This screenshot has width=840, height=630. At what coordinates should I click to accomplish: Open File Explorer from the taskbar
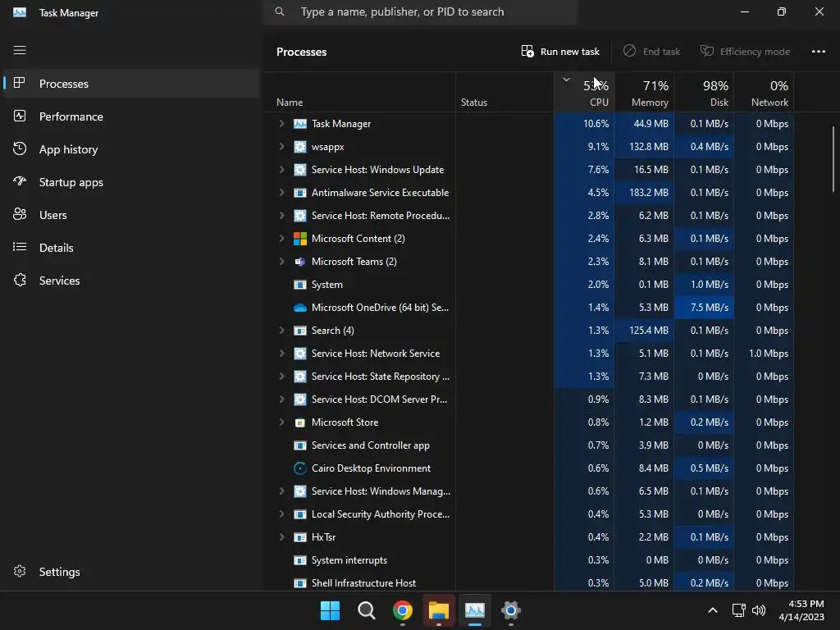(x=439, y=610)
